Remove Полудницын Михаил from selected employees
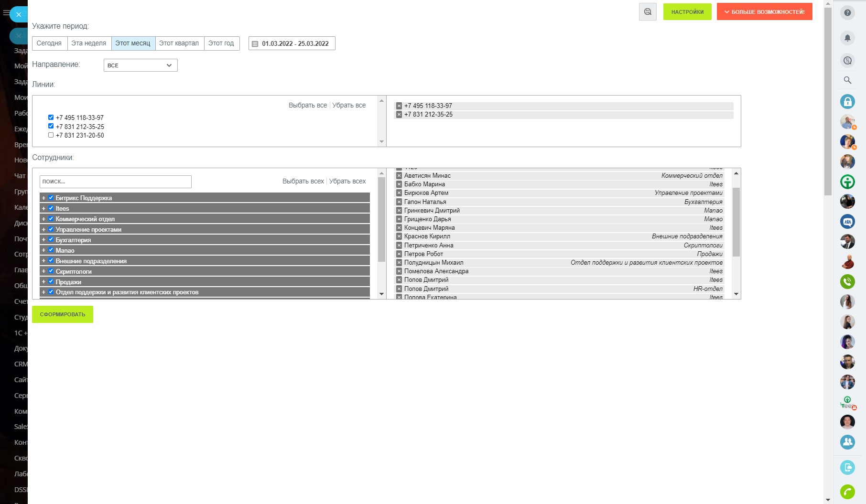The width and height of the screenshot is (866, 504). [399, 263]
